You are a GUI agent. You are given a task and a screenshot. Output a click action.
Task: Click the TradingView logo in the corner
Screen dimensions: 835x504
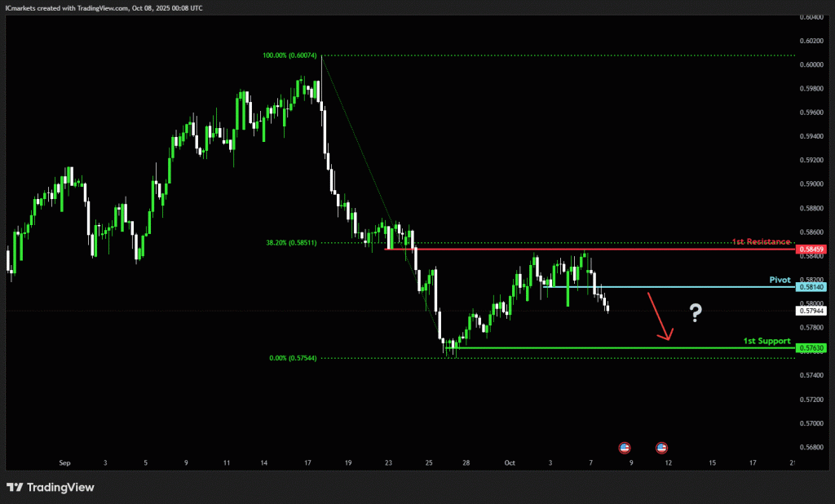[x=51, y=488]
